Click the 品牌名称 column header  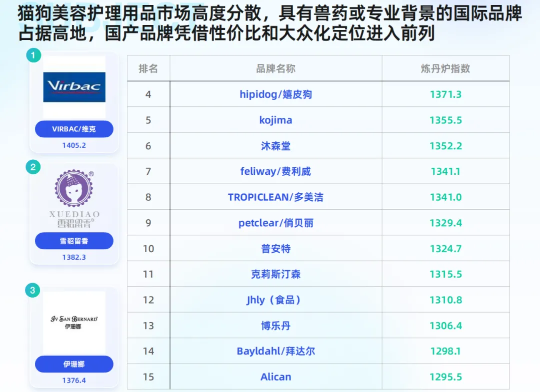click(275, 68)
